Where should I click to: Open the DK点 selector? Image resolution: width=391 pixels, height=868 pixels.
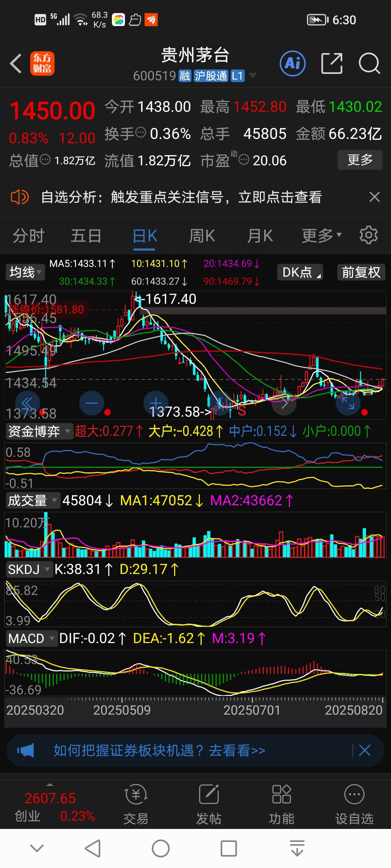tap(300, 272)
